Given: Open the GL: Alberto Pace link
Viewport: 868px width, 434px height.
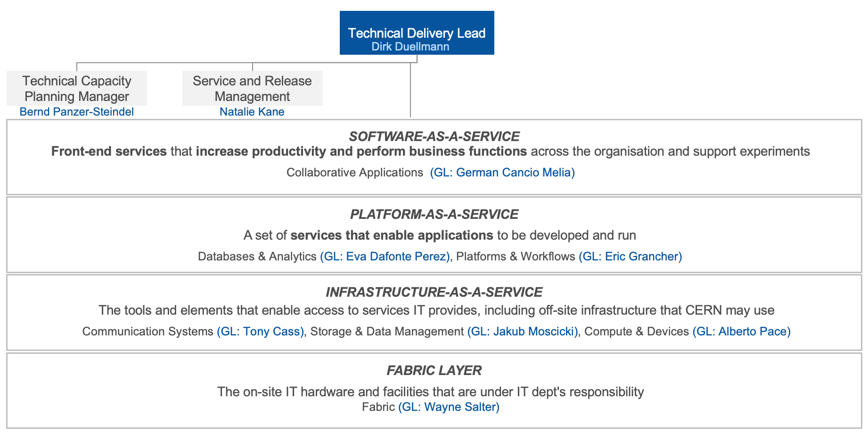Looking at the screenshot, I should 742,332.
